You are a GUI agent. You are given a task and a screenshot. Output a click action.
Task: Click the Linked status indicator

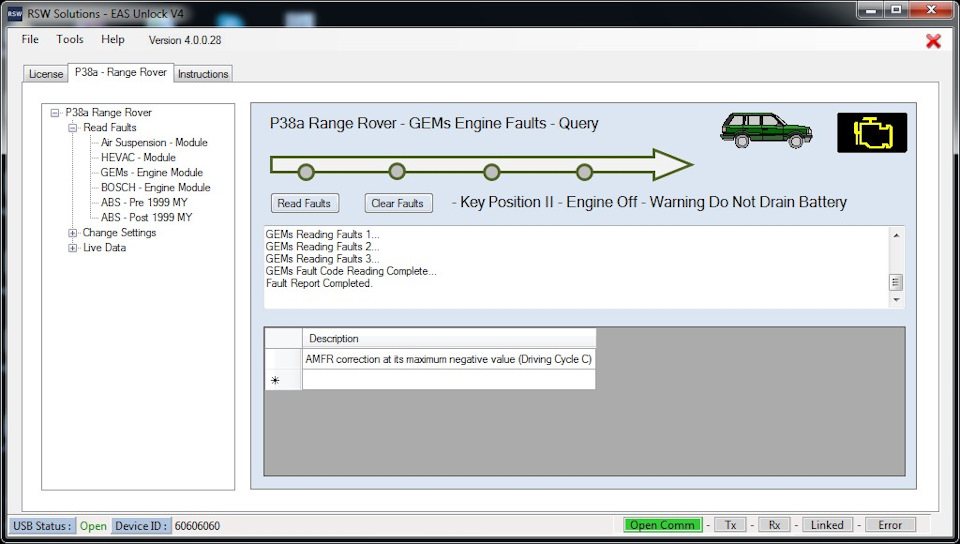point(827,525)
